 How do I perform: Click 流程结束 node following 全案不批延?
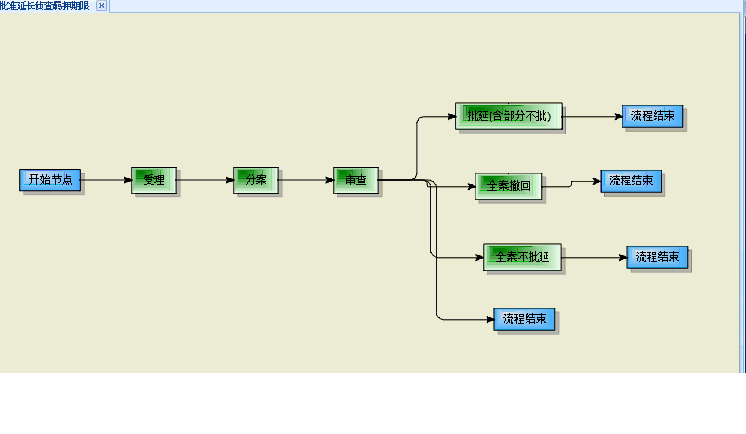(657, 257)
